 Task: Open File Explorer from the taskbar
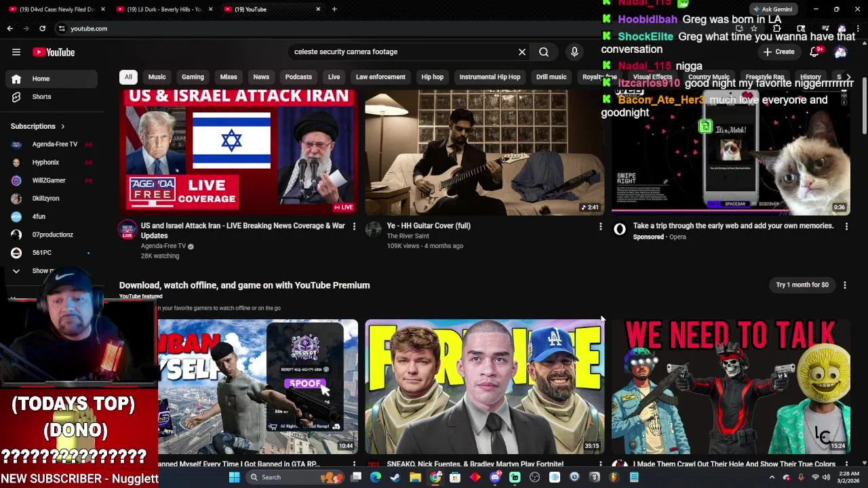pos(415,477)
